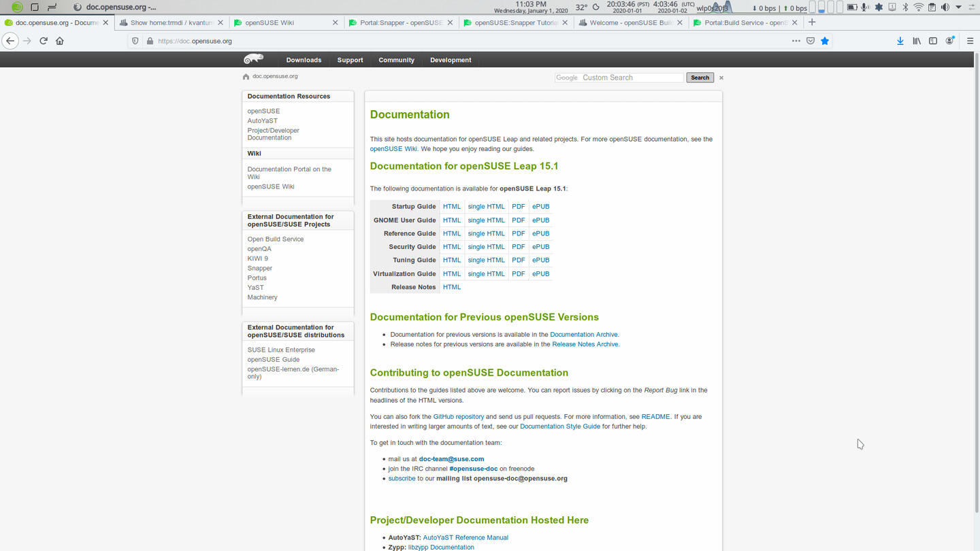Click the Bluetooth icon in system tray
The image size is (980, 551).
click(905, 7)
